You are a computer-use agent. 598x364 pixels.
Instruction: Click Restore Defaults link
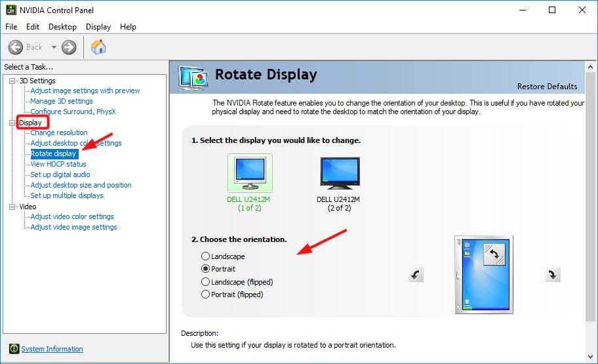point(547,87)
